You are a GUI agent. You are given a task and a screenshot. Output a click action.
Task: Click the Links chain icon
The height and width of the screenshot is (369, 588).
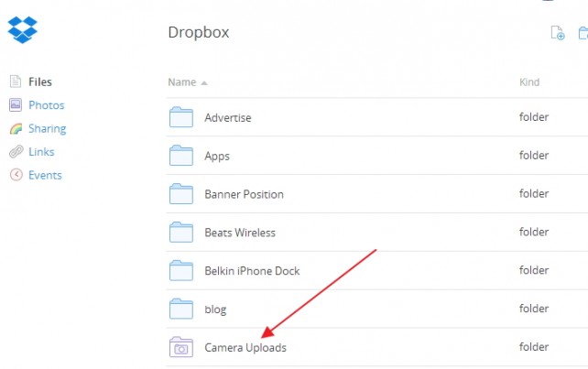point(15,152)
